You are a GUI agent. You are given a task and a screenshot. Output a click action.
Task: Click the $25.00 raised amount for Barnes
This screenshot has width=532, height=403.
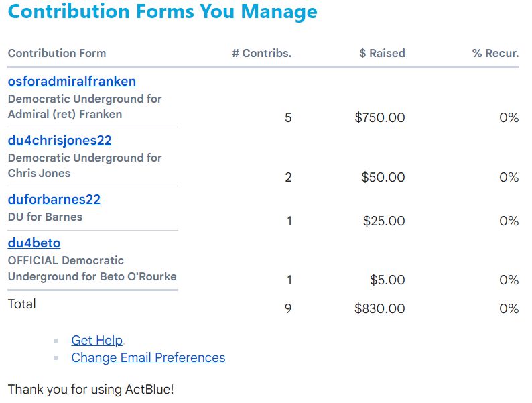click(384, 221)
